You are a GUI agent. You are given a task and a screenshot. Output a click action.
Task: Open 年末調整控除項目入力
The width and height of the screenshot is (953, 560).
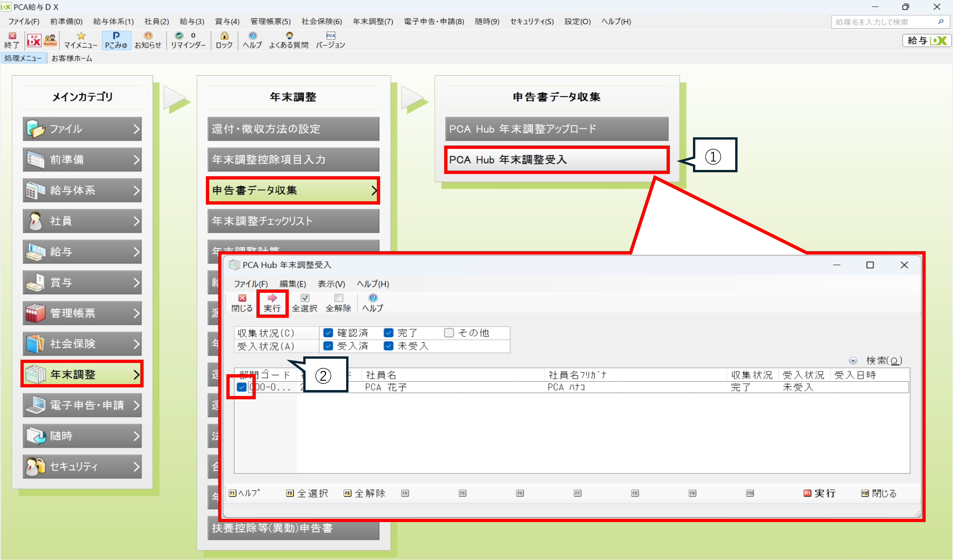tap(293, 160)
